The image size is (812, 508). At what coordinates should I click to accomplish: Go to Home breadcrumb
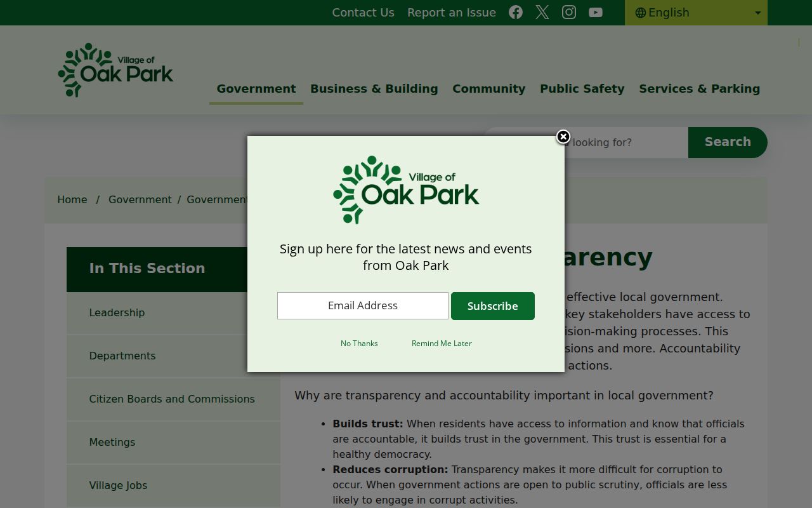click(x=72, y=200)
